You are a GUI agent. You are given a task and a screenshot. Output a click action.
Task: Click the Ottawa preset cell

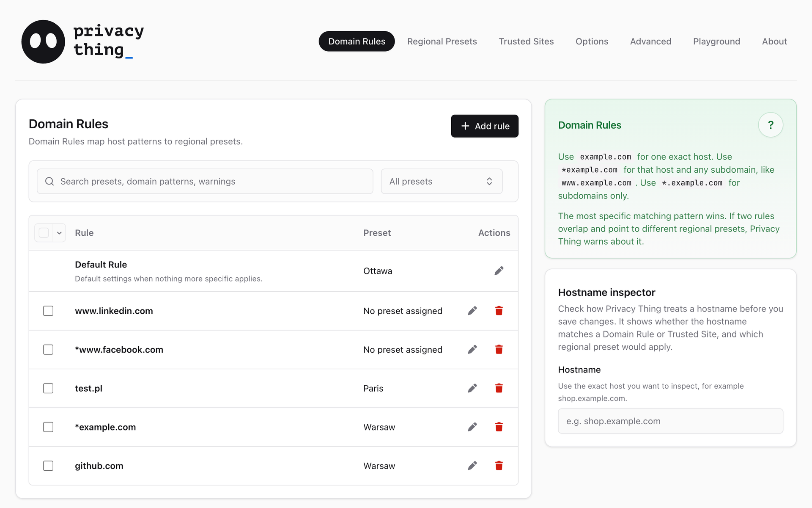[x=378, y=271]
